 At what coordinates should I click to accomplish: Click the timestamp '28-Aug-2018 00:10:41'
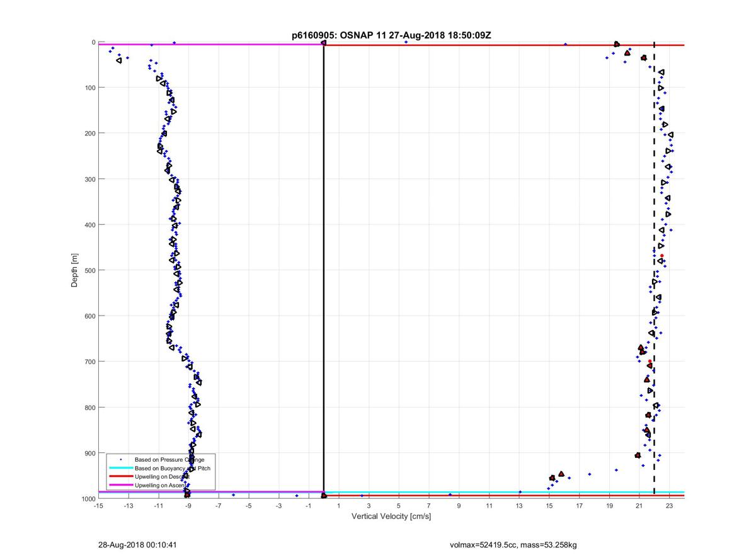pos(137,545)
